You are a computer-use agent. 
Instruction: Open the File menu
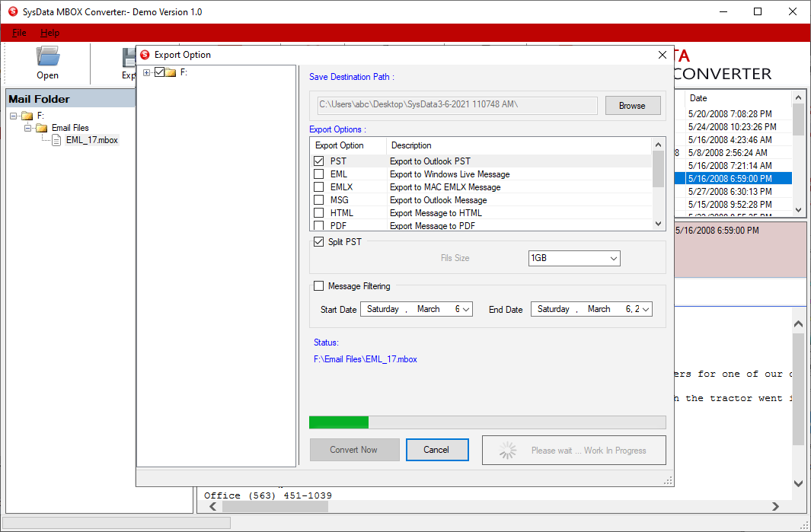[19, 33]
